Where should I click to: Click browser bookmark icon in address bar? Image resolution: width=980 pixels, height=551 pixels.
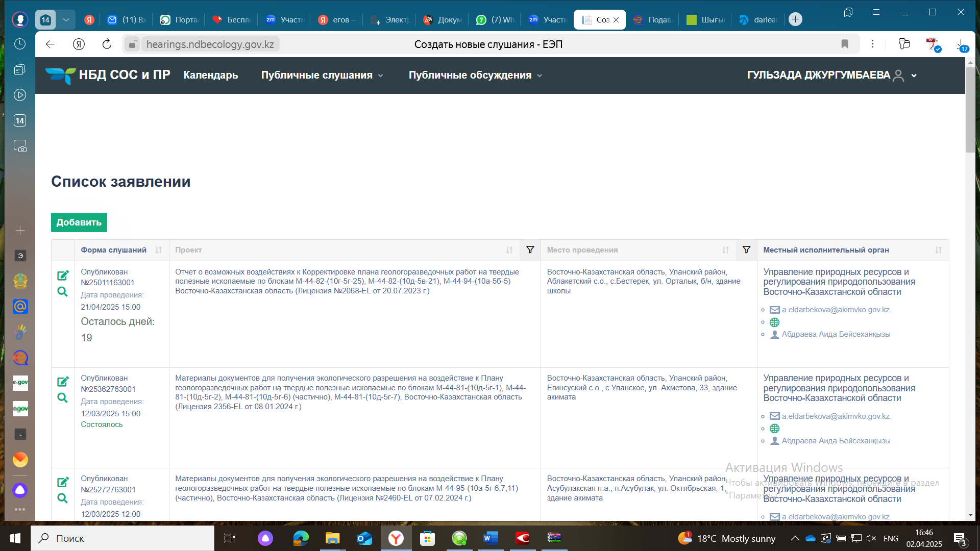coord(845,44)
